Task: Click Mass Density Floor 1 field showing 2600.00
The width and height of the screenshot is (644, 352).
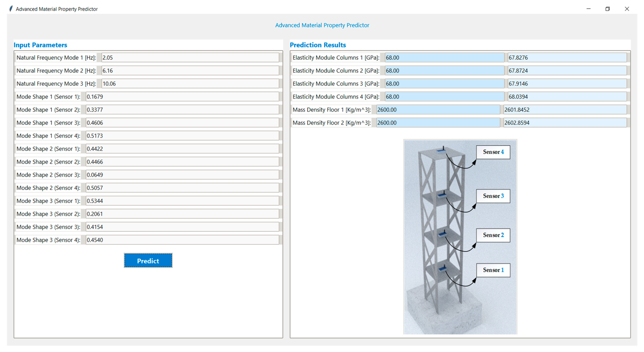Action: [438, 110]
